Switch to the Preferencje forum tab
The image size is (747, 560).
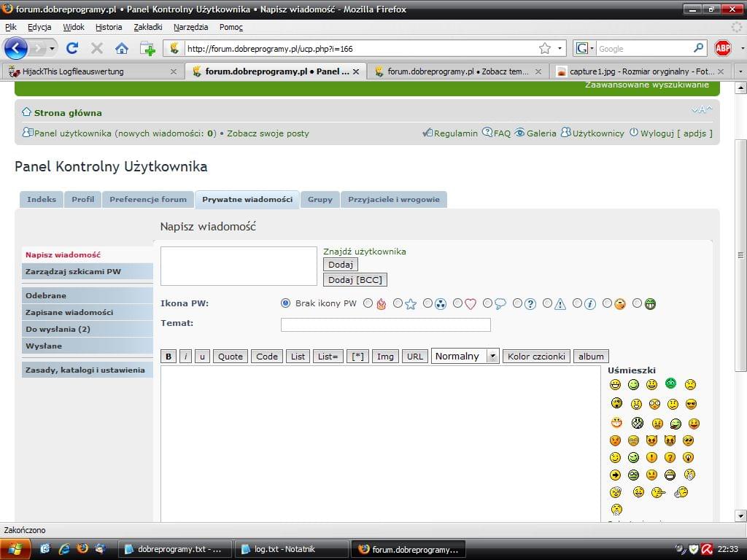[x=148, y=200]
